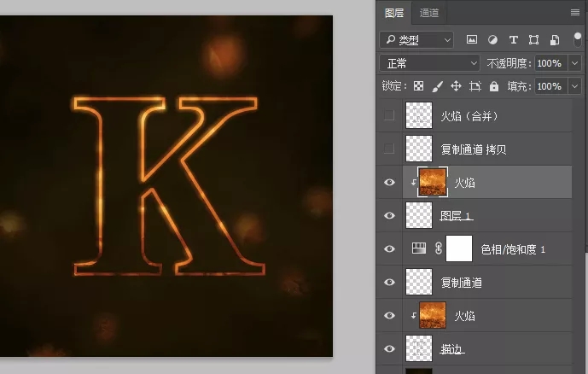Viewport: 588px width, 374px height.
Task: Click the mask link chain icon
Action: coord(438,248)
